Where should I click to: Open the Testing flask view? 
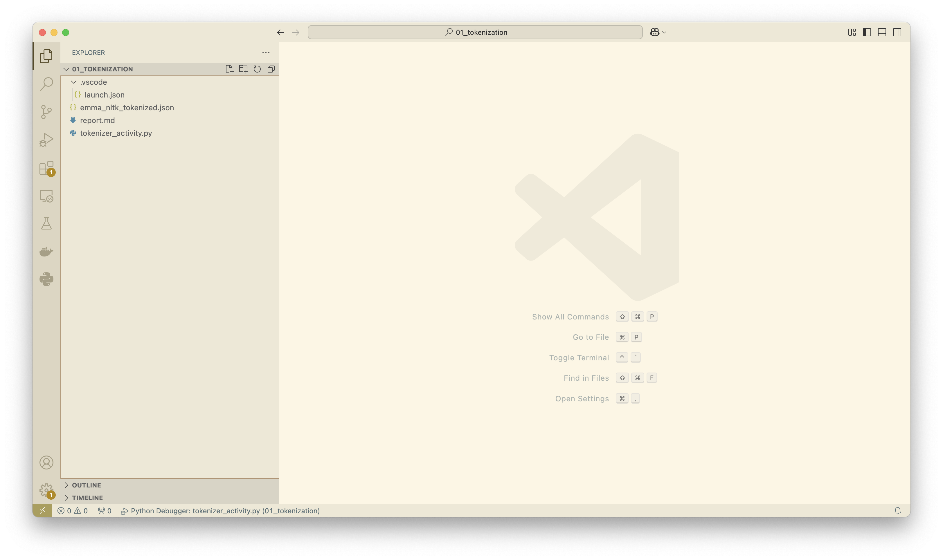[x=46, y=224]
